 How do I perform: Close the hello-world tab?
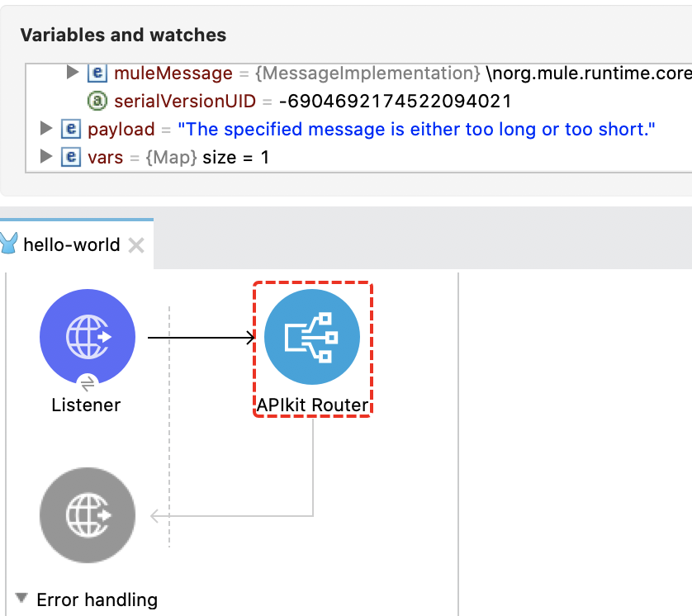coord(135,244)
